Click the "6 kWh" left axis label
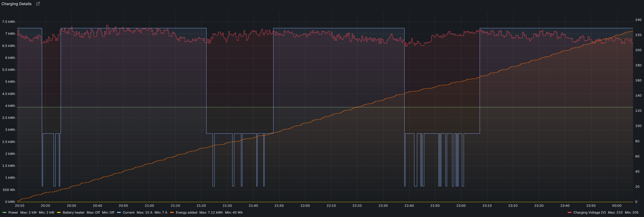The height and width of the screenshot is (217, 644). click(x=10, y=58)
